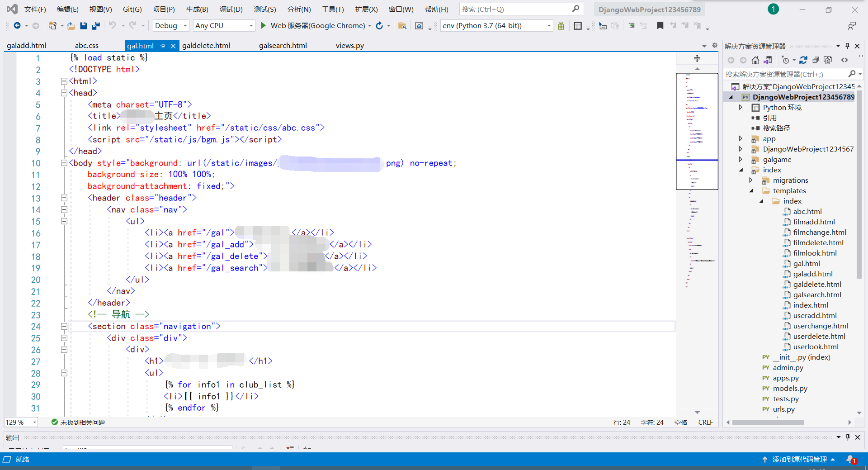This screenshot has height=470, width=868.
Task: Click the Show All Files icon
Action: click(828, 60)
